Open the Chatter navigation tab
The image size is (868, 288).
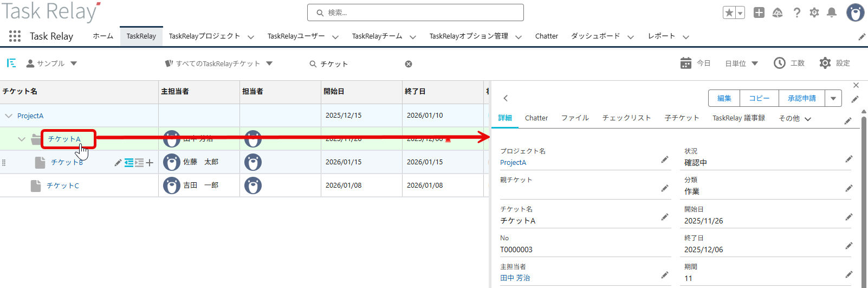tap(547, 36)
